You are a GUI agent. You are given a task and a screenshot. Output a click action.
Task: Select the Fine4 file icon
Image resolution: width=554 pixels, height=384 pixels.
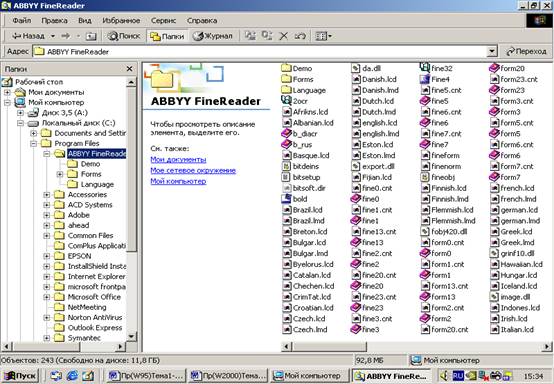[x=425, y=79]
